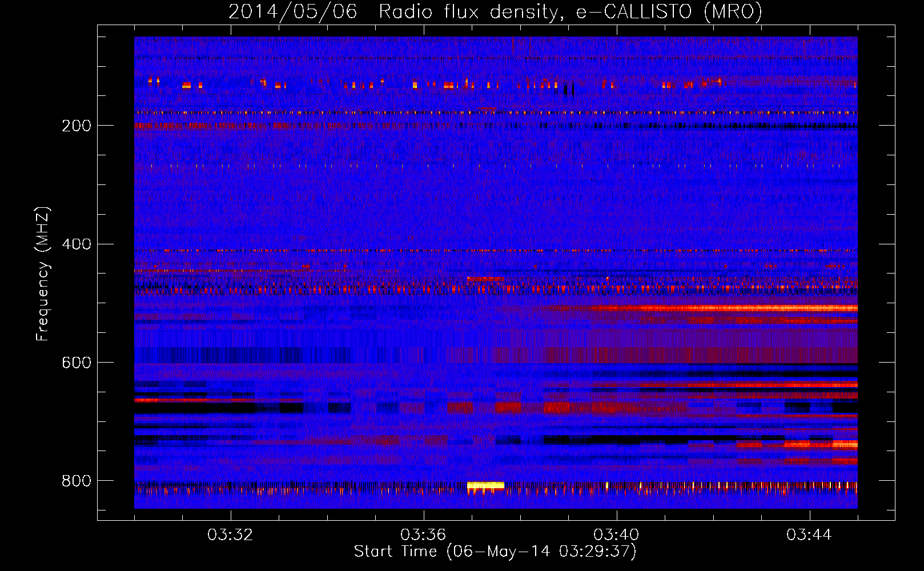Click the plot title '2014/05/06 Radio flux density'
Viewport: 924px width, 571px height.
click(393, 12)
